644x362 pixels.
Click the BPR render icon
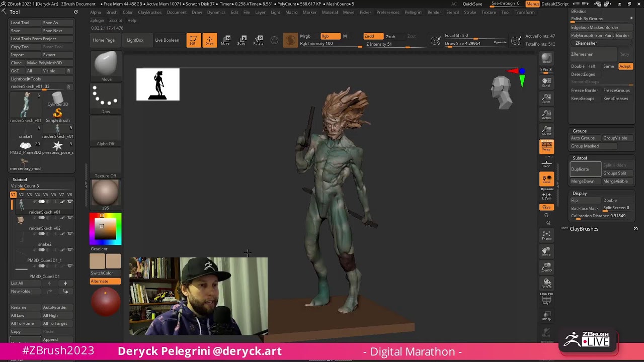click(546, 59)
